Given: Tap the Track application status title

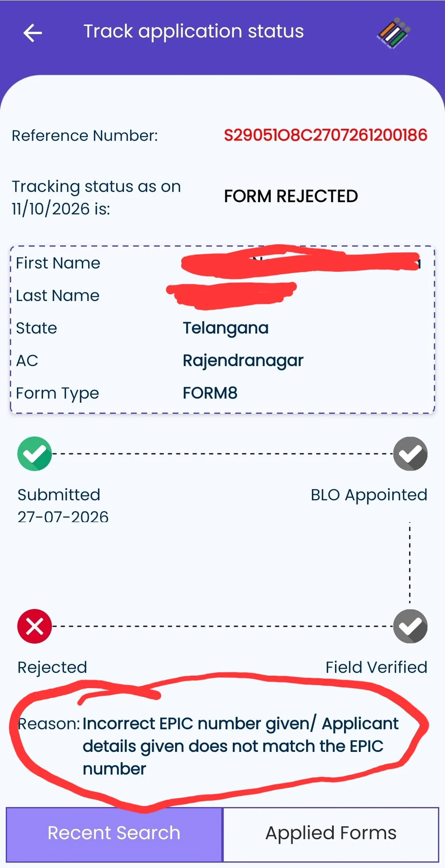Looking at the screenshot, I should (193, 31).
